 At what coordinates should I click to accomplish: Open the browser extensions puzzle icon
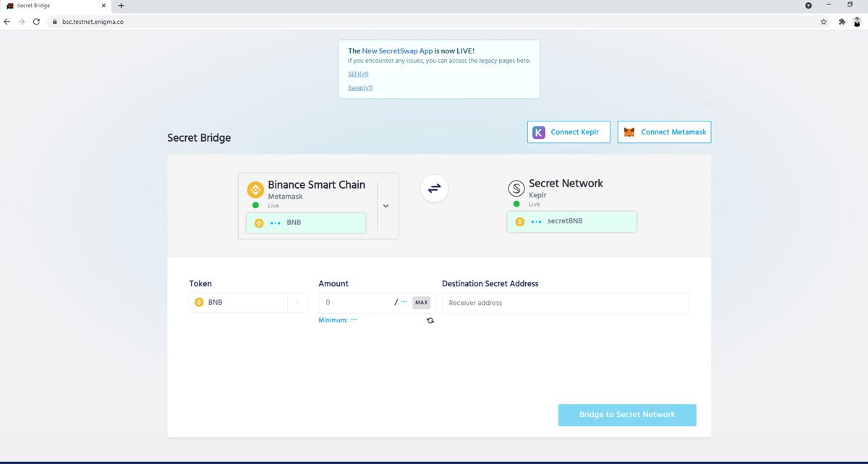point(841,22)
